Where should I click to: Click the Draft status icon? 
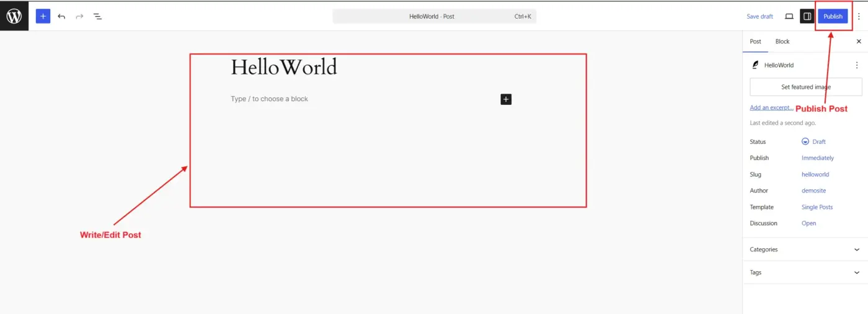tap(805, 141)
